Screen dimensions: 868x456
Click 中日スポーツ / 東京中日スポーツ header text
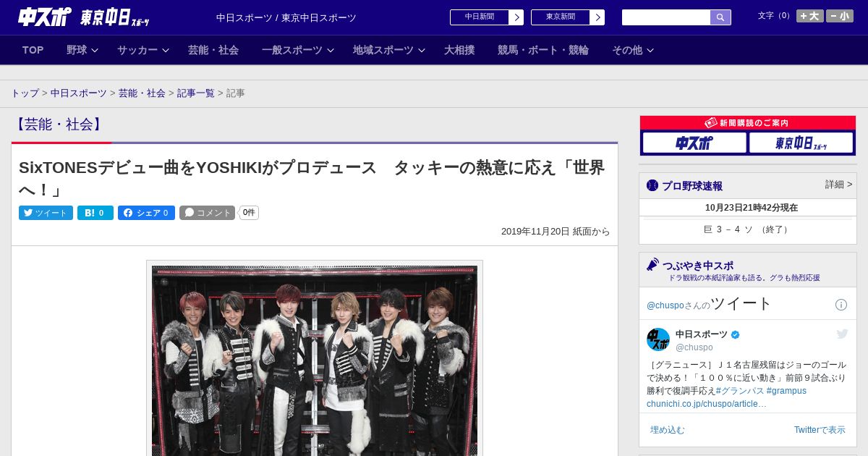(x=286, y=17)
